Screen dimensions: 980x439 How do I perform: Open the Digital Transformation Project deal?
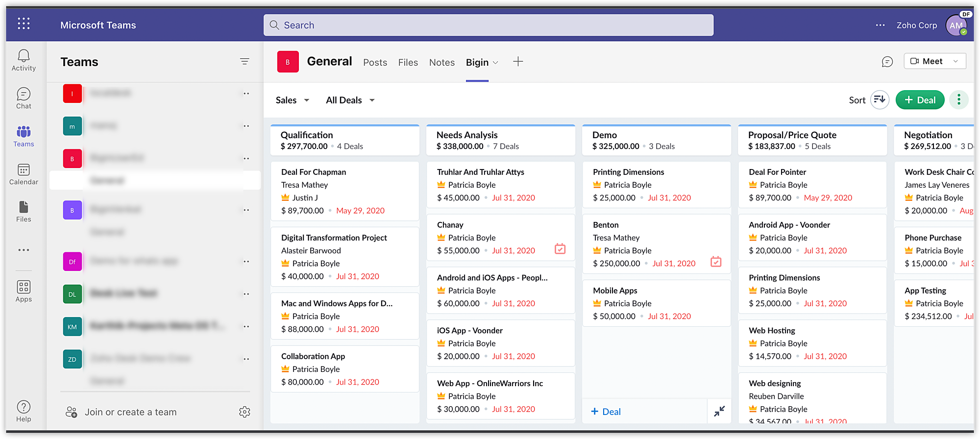(x=345, y=257)
